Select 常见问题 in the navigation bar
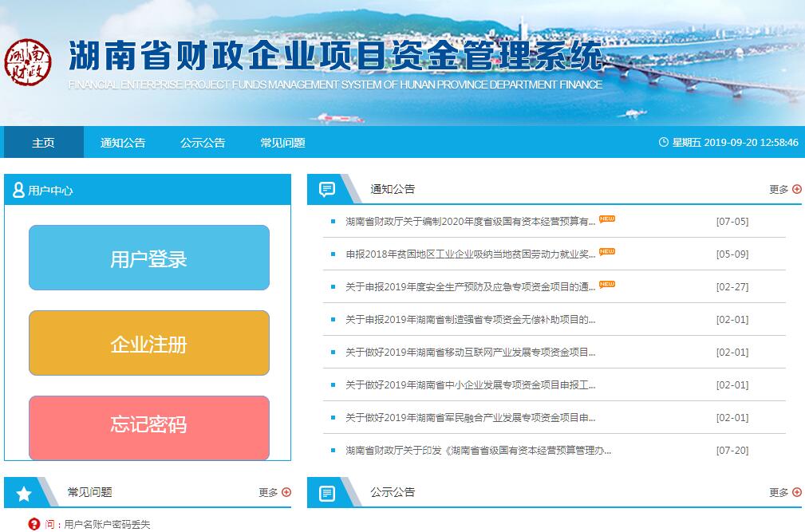 coord(282,143)
